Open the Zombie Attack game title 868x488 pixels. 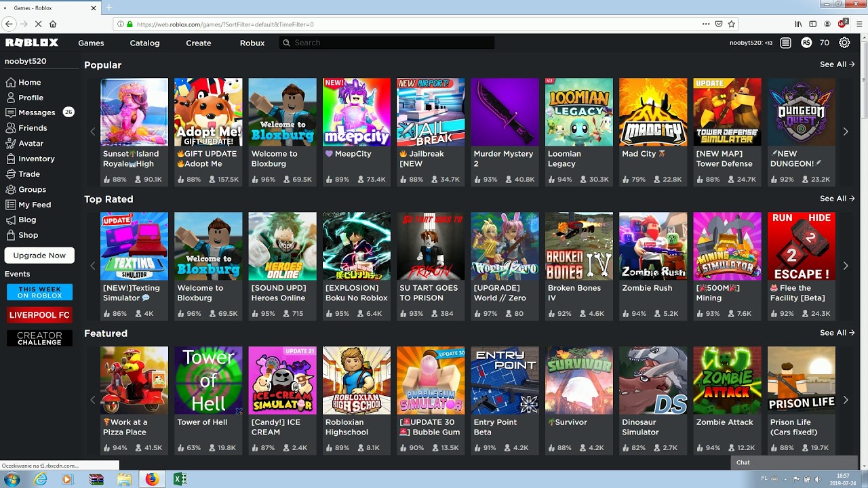click(x=725, y=422)
